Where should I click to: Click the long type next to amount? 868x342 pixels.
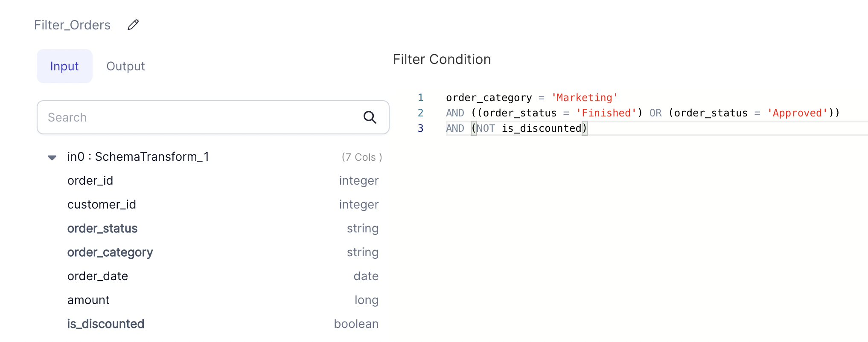click(367, 300)
